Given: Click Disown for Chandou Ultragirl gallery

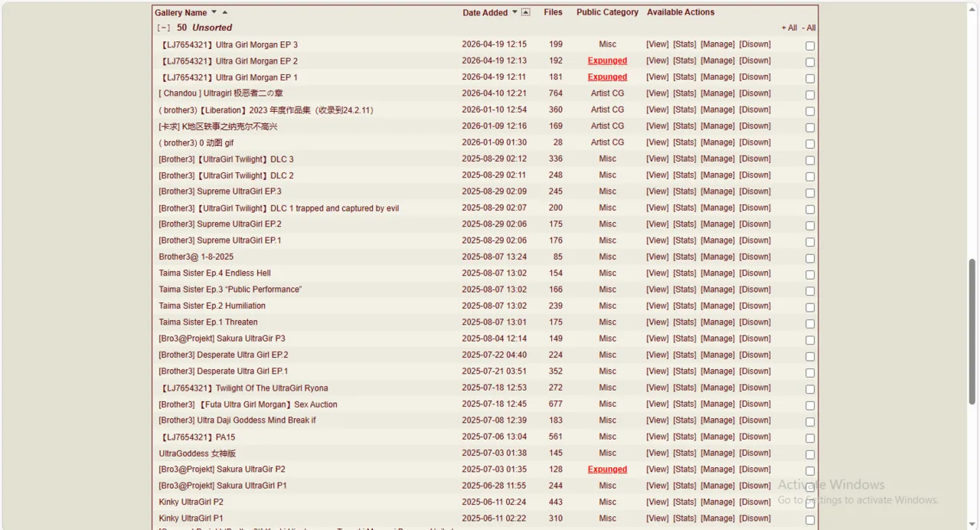Looking at the screenshot, I should pos(755,93).
